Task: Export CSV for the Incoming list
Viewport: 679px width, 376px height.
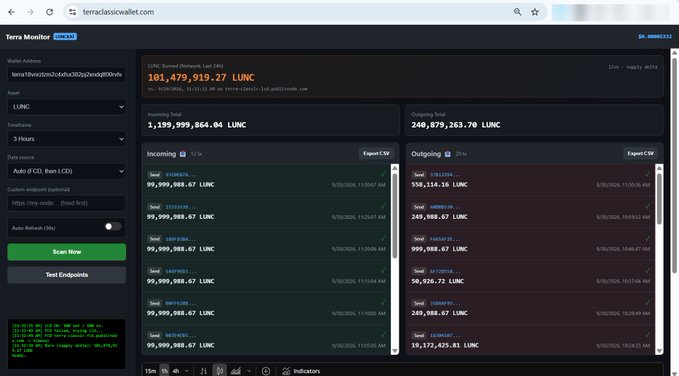Action: (x=376, y=153)
